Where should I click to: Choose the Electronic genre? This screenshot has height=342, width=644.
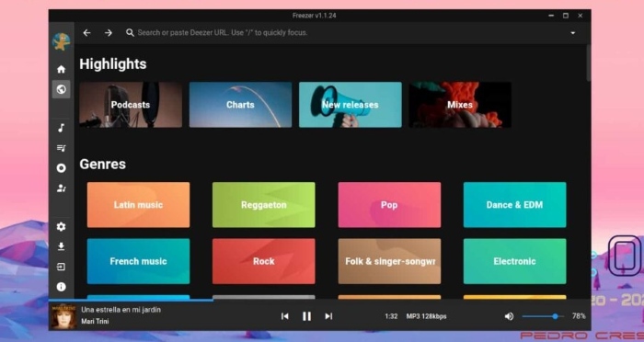[514, 261]
